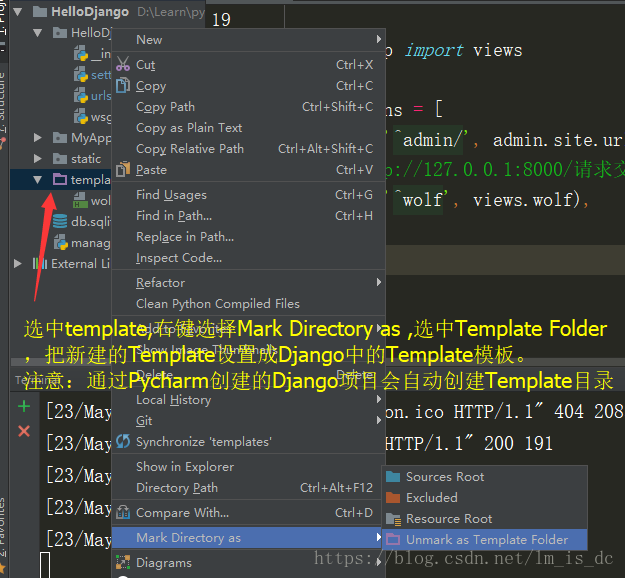
Task: Click the static folder icon
Action: coord(60,158)
